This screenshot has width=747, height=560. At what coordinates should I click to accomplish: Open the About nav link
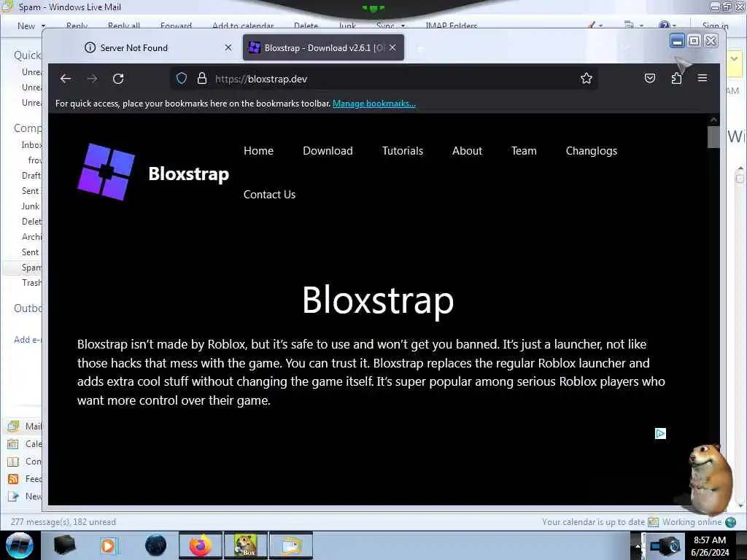468,151
